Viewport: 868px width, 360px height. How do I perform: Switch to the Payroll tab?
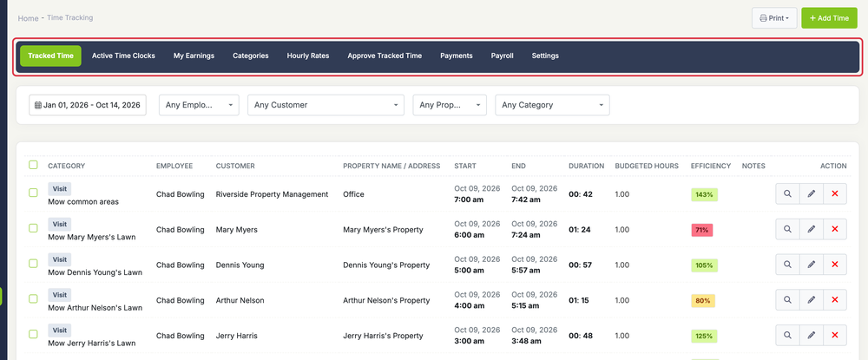(x=502, y=56)
